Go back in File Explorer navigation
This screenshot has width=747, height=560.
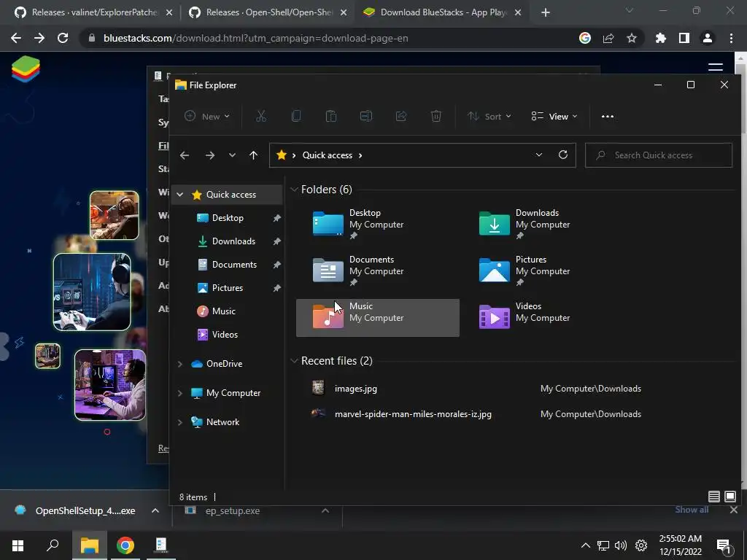click(x=185, y=155)
